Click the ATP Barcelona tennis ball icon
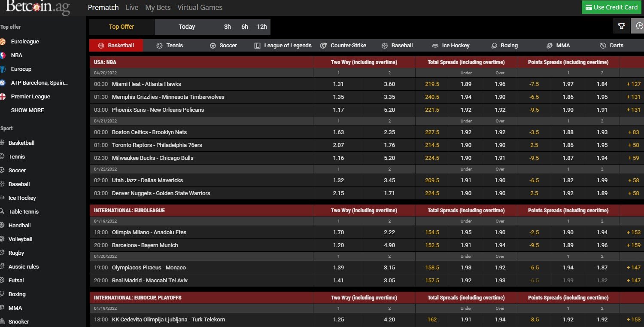Viewport: 644px width, 327px height. pos(3,83)
